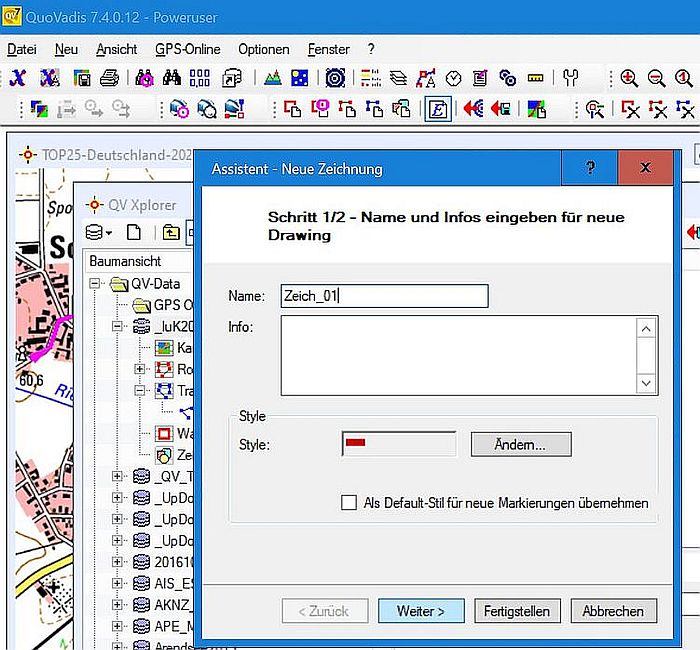The image size is (700, 650).
Task: Click red arrow with blue waves icon
Action: (x=473, y=108)
